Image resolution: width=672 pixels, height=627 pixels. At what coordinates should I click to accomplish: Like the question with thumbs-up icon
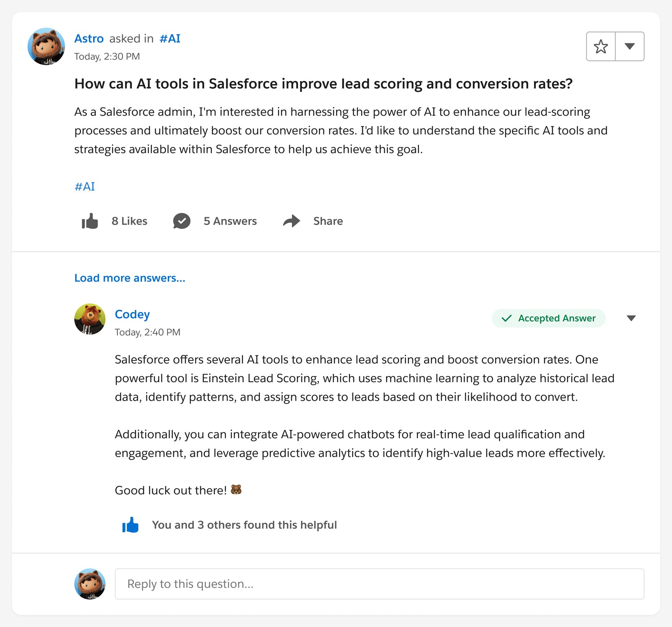90,221
